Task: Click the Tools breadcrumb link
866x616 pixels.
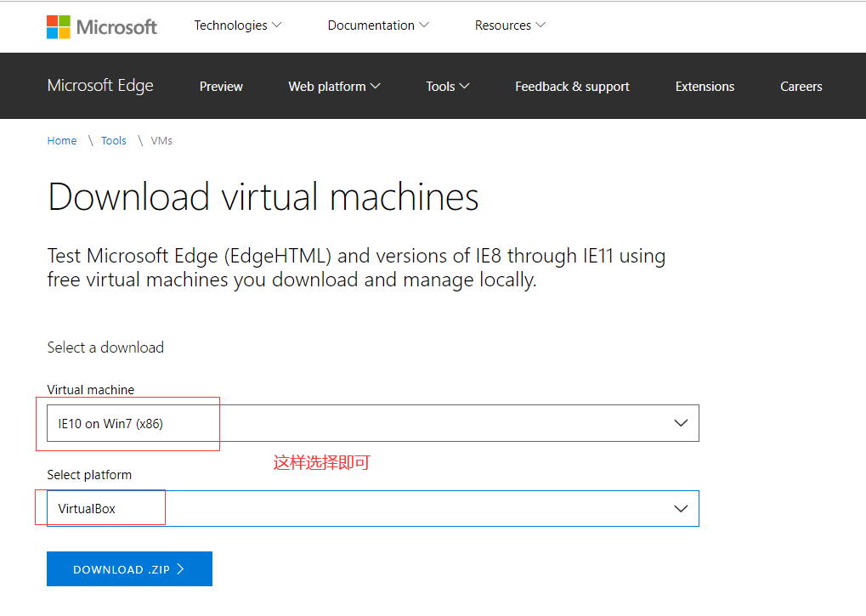Action: click(x=114, y=141)
